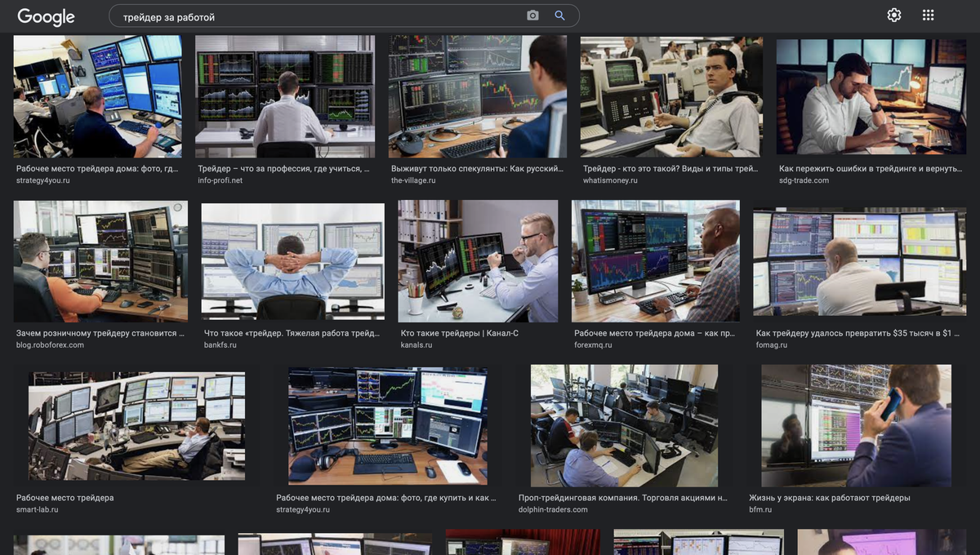Click title 'Зачем розничному трейдеру становится'
This screenshot has height=555, width=980.
(x=100, y=334)
